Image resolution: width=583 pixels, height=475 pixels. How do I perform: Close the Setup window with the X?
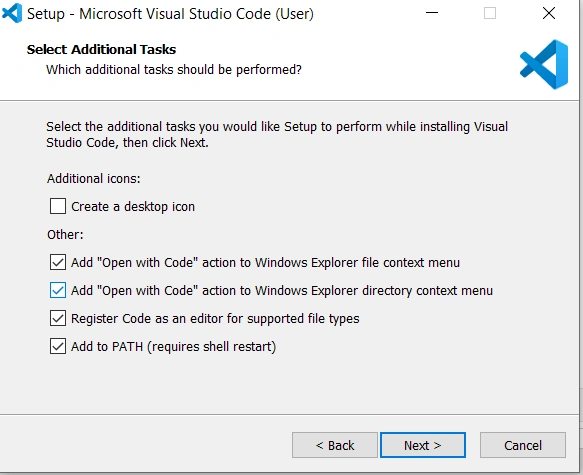pos(549,13)
